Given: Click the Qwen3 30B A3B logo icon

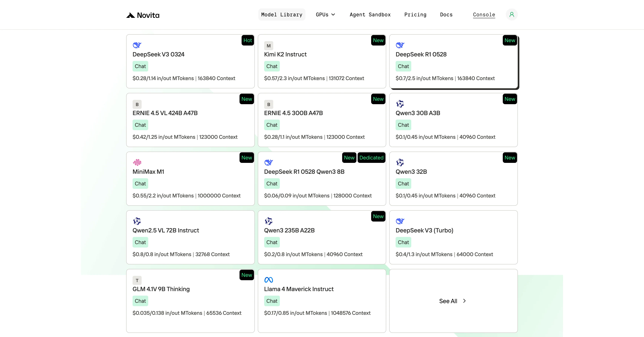Looking at the screenshot, I should [x=400, y=104].
